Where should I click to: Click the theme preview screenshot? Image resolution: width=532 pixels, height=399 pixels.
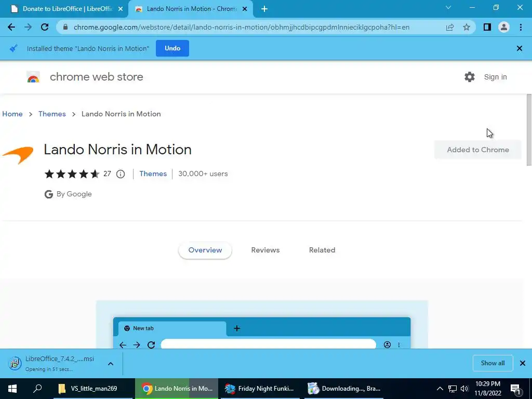pyautogui.click(x=262, y=324)
